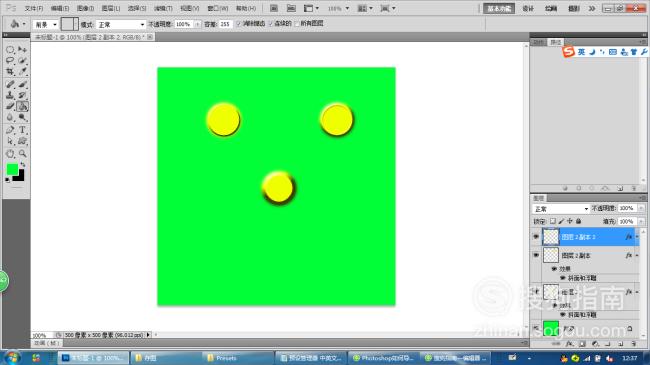
Task: Open Presets folder in taskbar
Action: click(x=238, y=358)
